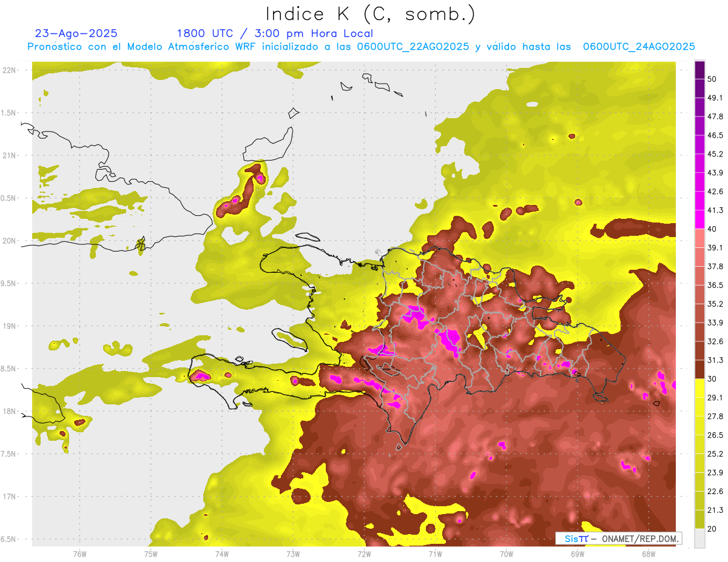The image size is (728, 562).
Task: Click the gray colorbar swatch below 20
Action: (x=699, y=538)
